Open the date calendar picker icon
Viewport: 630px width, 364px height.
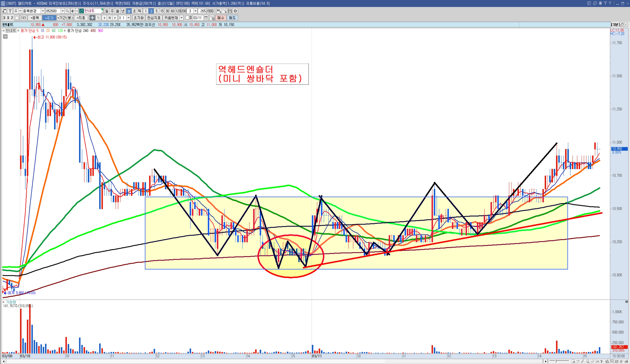[x=206, y=18]
